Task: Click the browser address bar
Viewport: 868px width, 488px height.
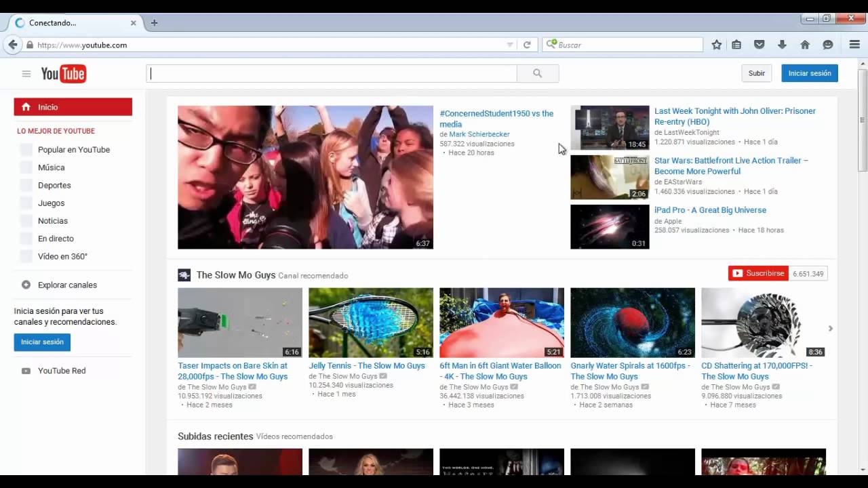Action: pyautogui.click(x=271, y=45)
